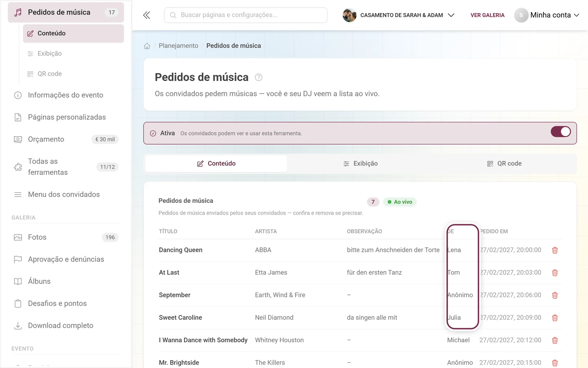Click the TÍTULO column header
The height and width of the screenshot is (368, 588).
pos(168,231)
